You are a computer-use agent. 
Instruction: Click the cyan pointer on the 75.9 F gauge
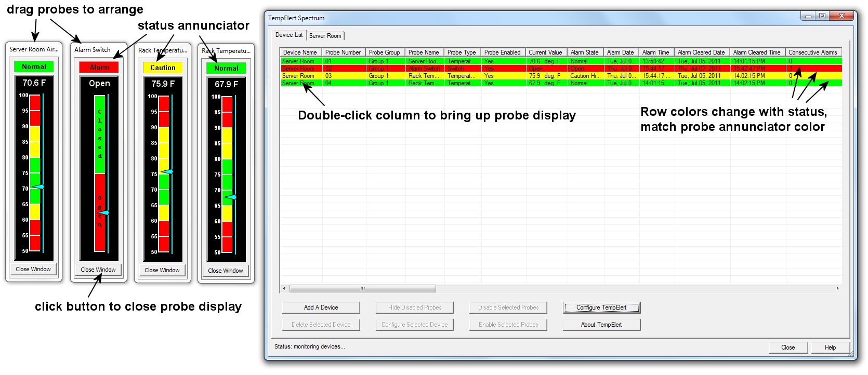point(167,171)
